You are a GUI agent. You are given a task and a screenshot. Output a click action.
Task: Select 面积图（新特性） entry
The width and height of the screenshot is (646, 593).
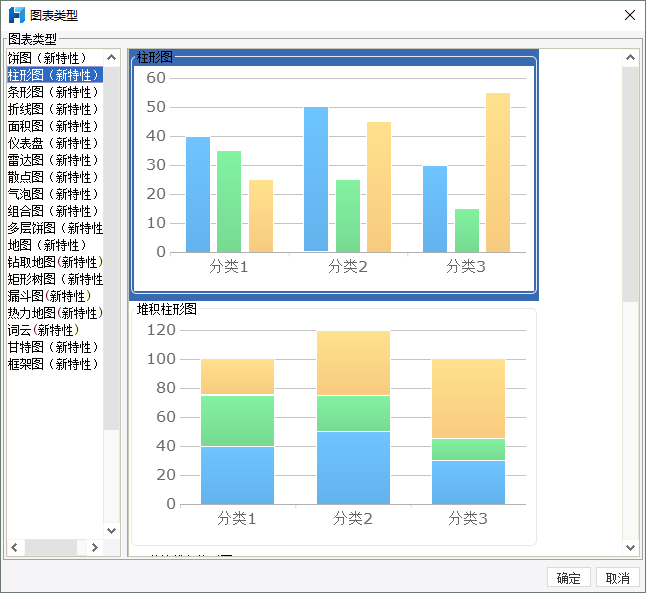[55, 126]
